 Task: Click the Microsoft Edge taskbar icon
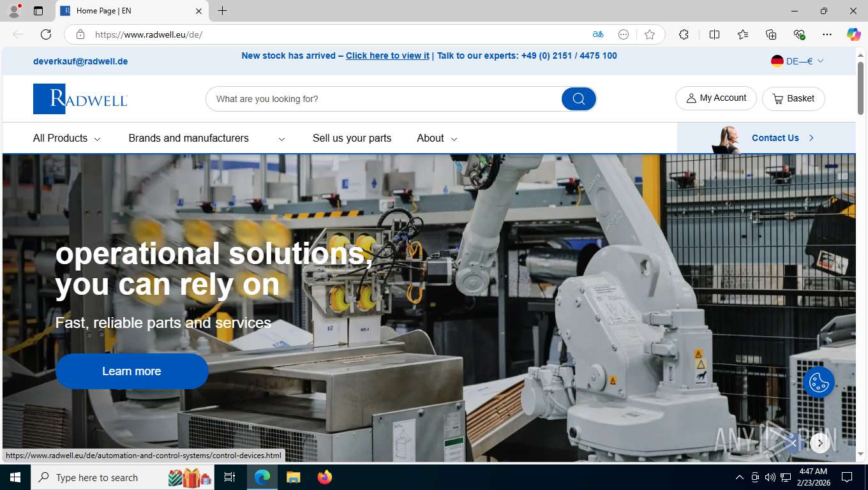tap(262, 477)
